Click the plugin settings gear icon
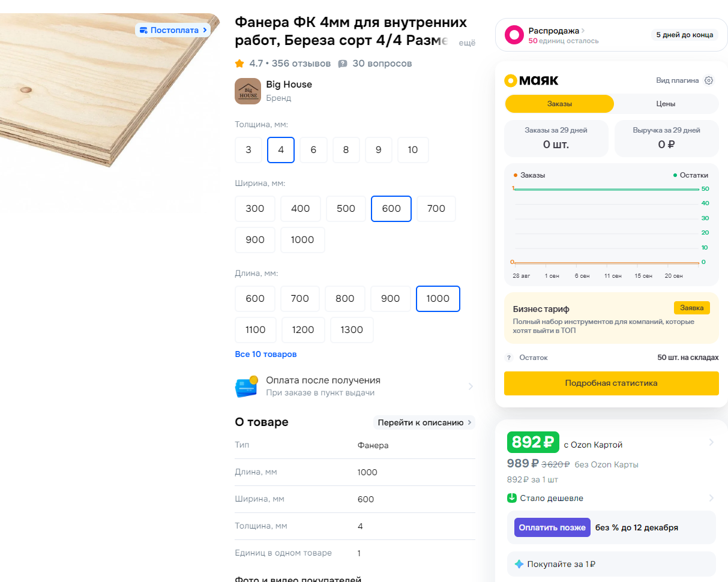Screen dimensions: 728x582 [709, 80]
